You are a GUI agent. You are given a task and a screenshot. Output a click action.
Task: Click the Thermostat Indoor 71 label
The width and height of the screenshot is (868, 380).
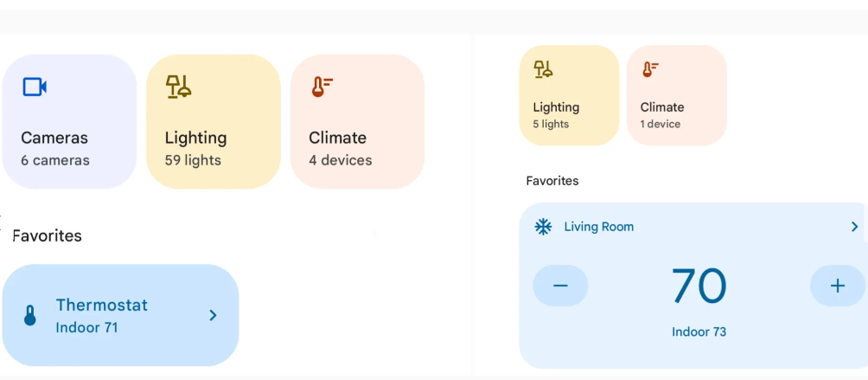click(x=102, y=316)
